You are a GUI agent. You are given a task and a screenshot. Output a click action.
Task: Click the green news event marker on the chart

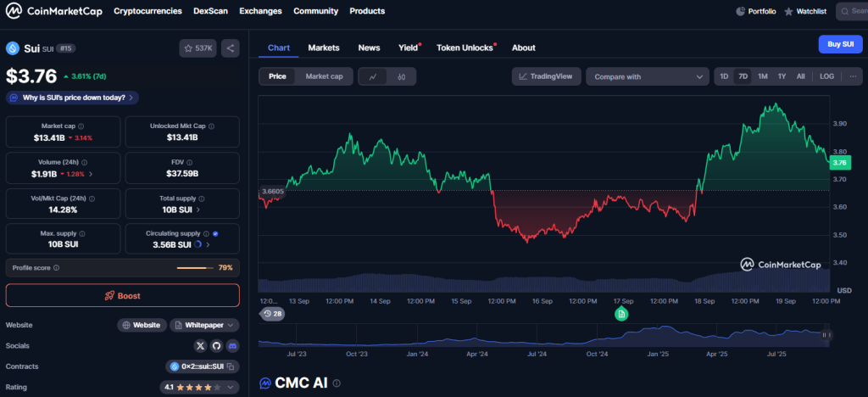tap(621, 314)
